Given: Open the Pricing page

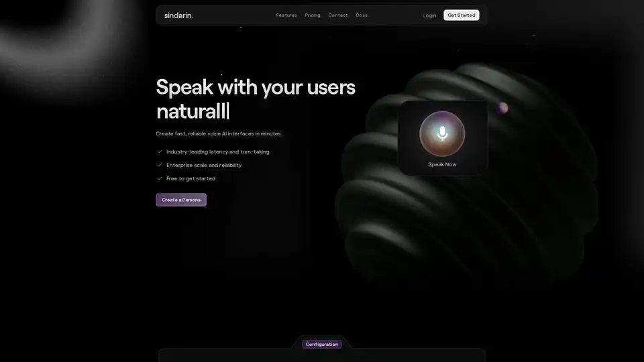Looking at the screenshot, I should [x=312, y=15].
